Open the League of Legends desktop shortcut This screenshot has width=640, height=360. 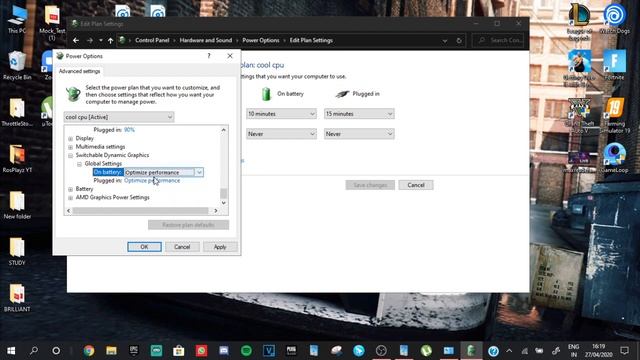click(579, 20)
